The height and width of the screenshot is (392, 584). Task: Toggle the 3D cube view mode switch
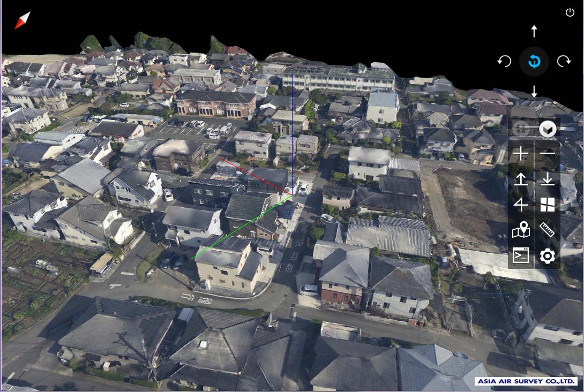548,129
